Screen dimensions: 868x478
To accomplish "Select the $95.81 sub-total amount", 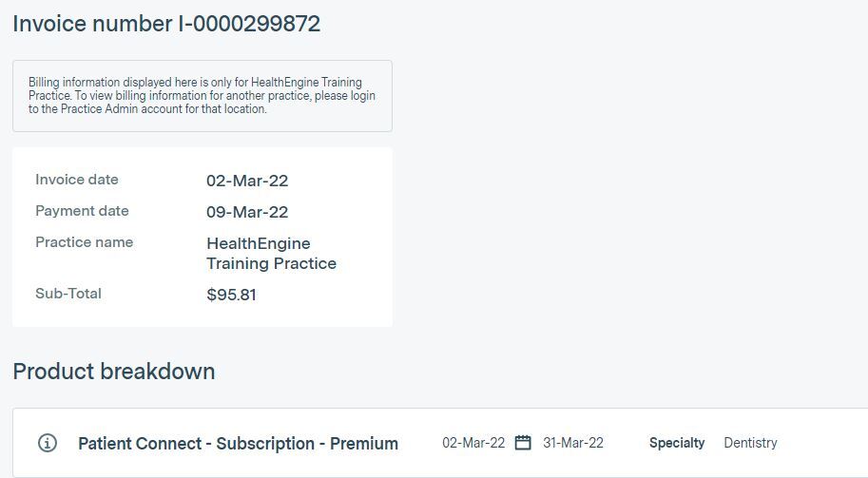I will 231,295.
